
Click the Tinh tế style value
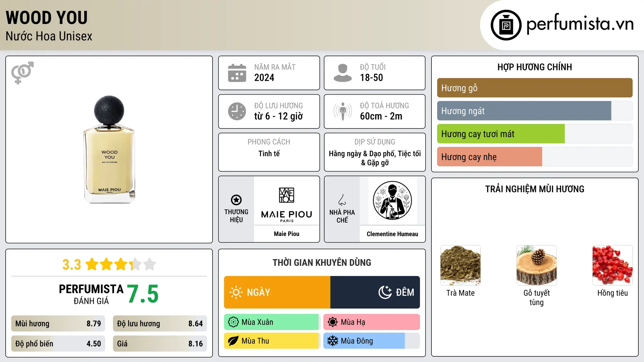point(269,154)
